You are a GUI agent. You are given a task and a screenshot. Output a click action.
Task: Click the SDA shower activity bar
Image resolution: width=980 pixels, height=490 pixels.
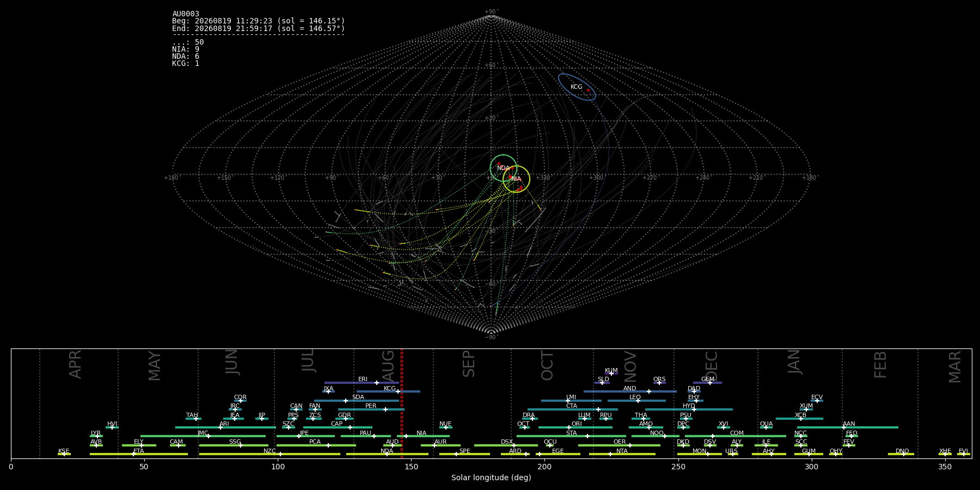click(357, 401)
